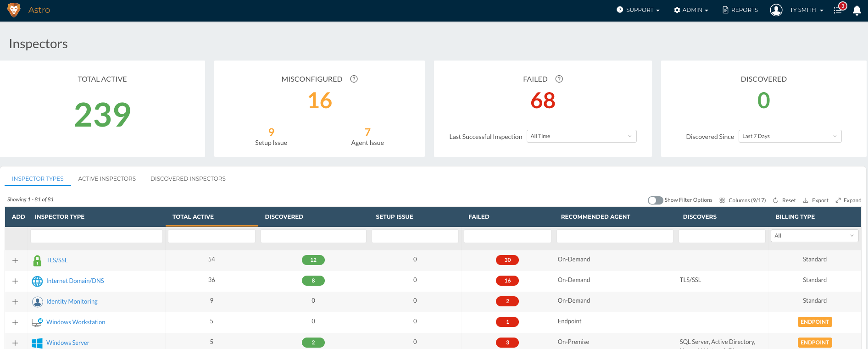The image size is (868, 349).
Task: Open the Billing Type filter dropdown
Action: click(814, 236)
